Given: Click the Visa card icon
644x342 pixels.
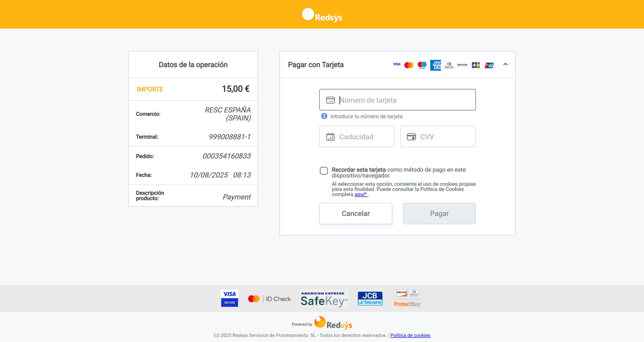Looking at the screenshot, I should (x=396, y=64).
